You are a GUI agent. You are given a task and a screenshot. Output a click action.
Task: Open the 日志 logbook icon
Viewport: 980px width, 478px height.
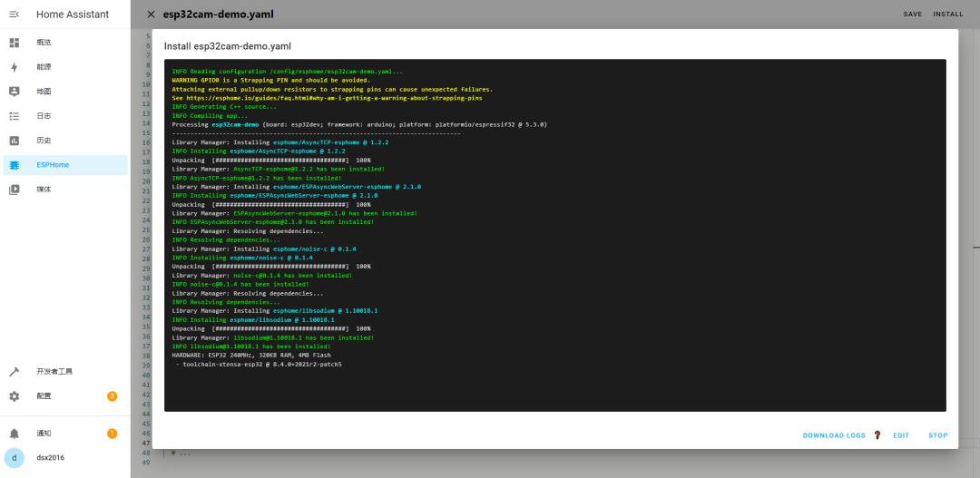point(15,116)
